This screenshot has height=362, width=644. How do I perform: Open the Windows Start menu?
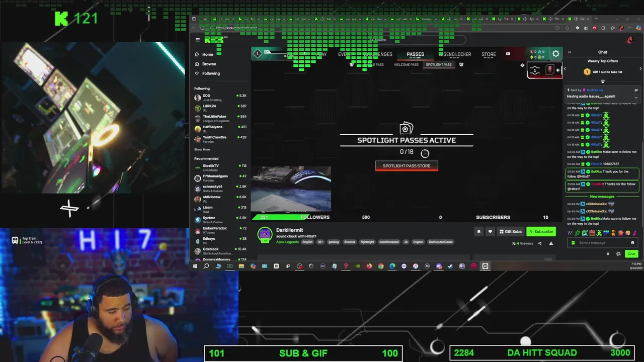(195, 266)
